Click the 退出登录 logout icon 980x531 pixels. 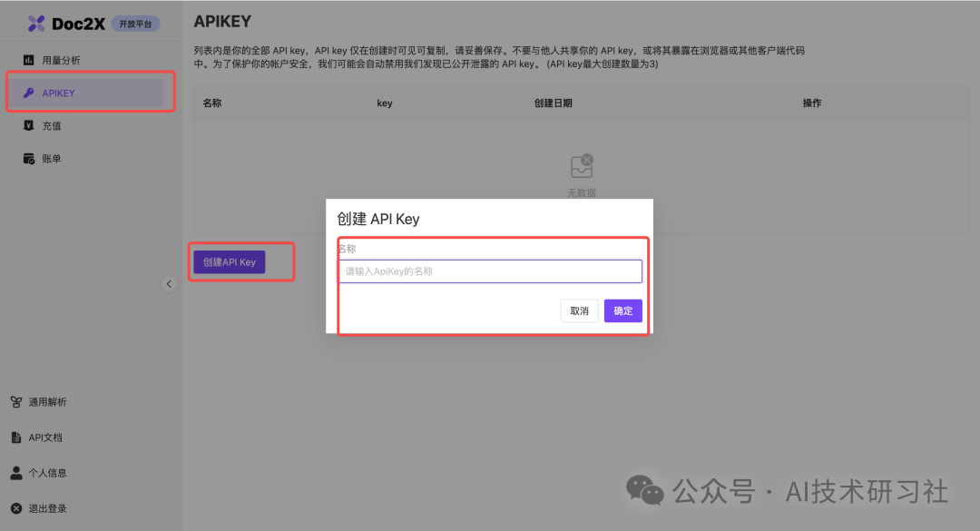point(20,508)
